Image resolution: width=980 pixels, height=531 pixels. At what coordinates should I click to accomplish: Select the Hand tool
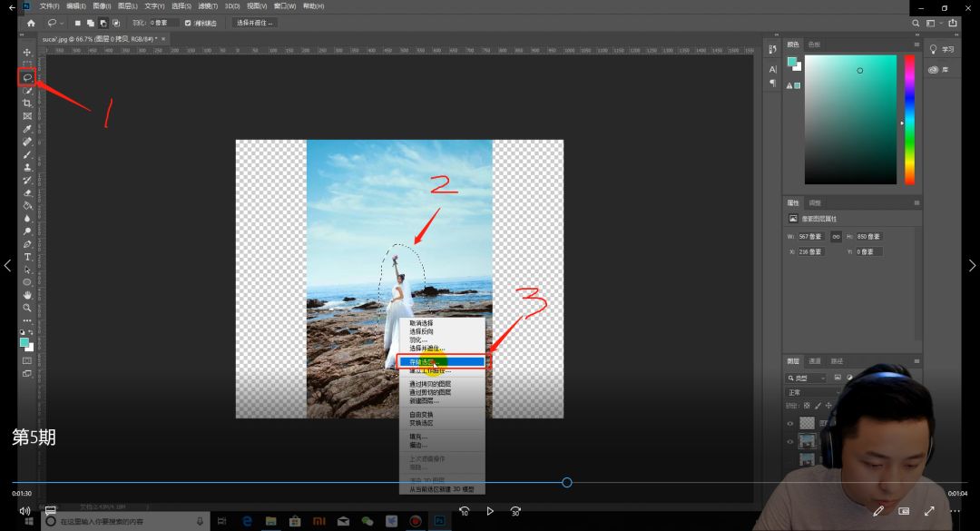tap(27, 295)
